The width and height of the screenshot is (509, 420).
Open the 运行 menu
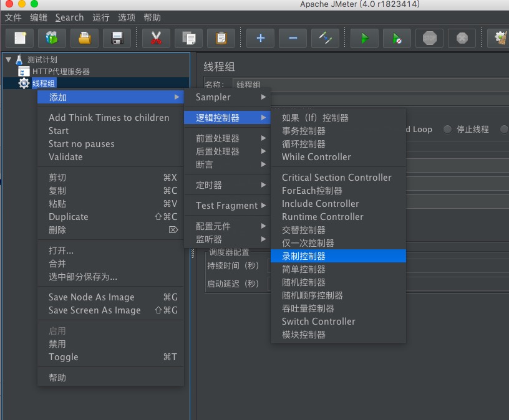pyautogui.click(x=100, y=17)
